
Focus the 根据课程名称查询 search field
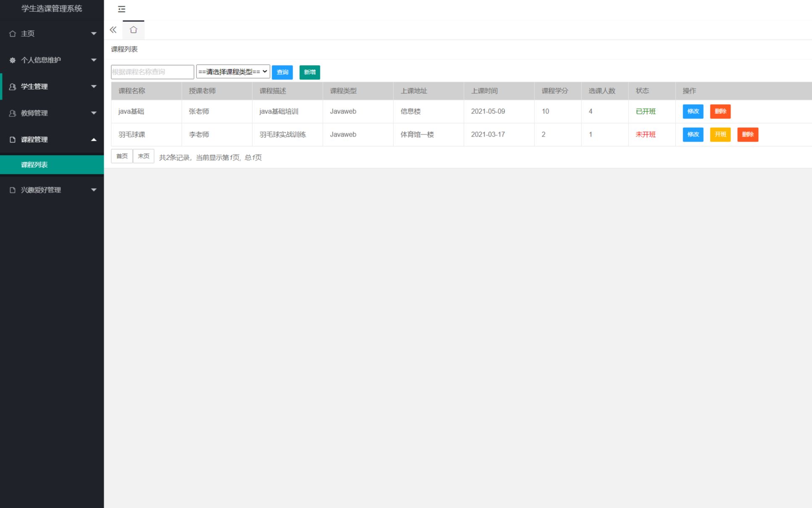152,72
